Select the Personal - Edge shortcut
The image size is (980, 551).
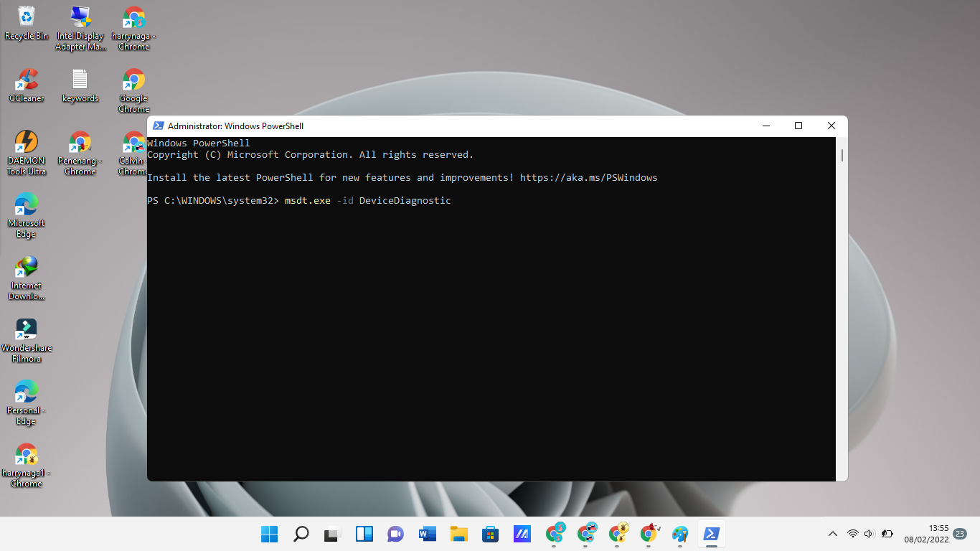(27, 403)
